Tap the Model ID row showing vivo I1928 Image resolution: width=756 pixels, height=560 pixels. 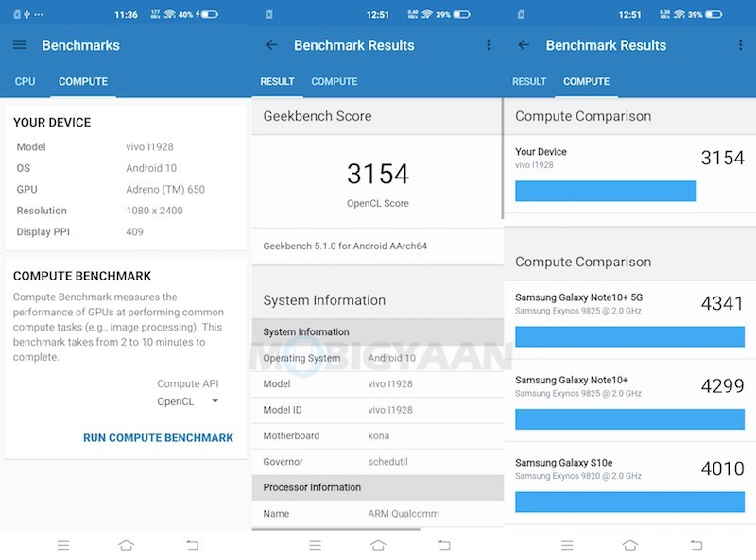[x=378, y=410]
